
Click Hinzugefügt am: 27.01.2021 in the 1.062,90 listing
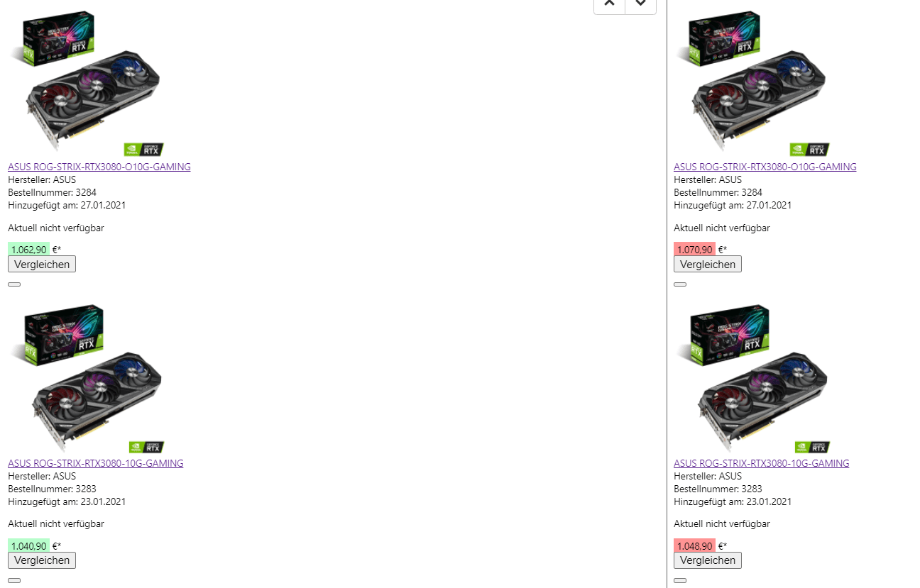coord(67,205)
